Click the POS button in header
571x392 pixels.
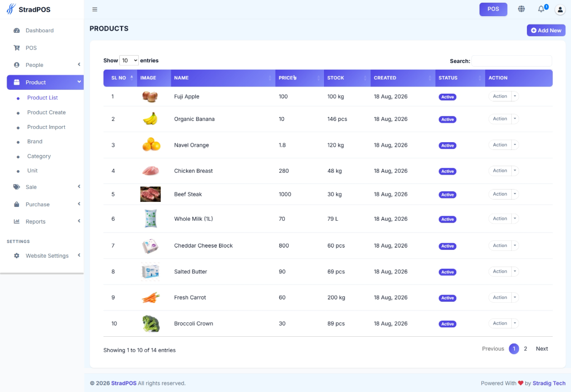point(493,9)
